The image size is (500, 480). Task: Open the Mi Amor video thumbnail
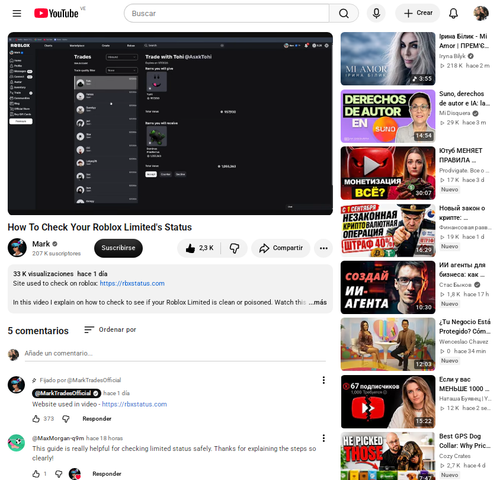(x=388, y=59)
